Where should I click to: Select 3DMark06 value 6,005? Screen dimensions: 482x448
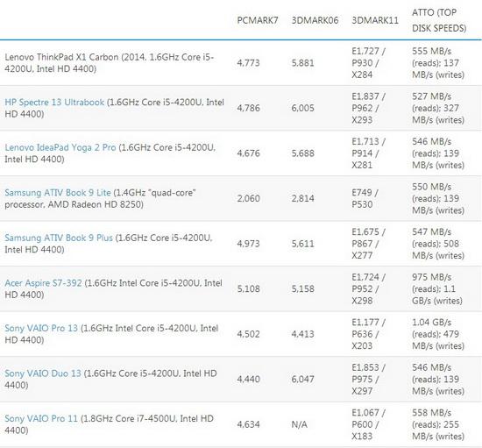tap(303, 108)
